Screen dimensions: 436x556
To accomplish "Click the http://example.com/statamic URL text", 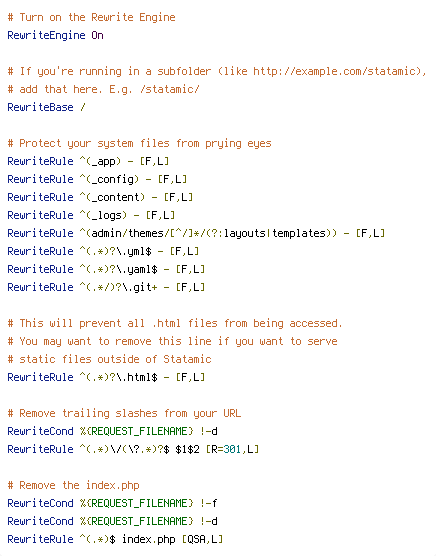I will [336, 71].
